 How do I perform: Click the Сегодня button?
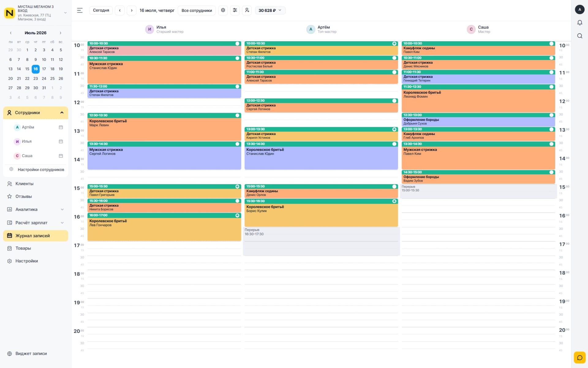coord(101,10)
